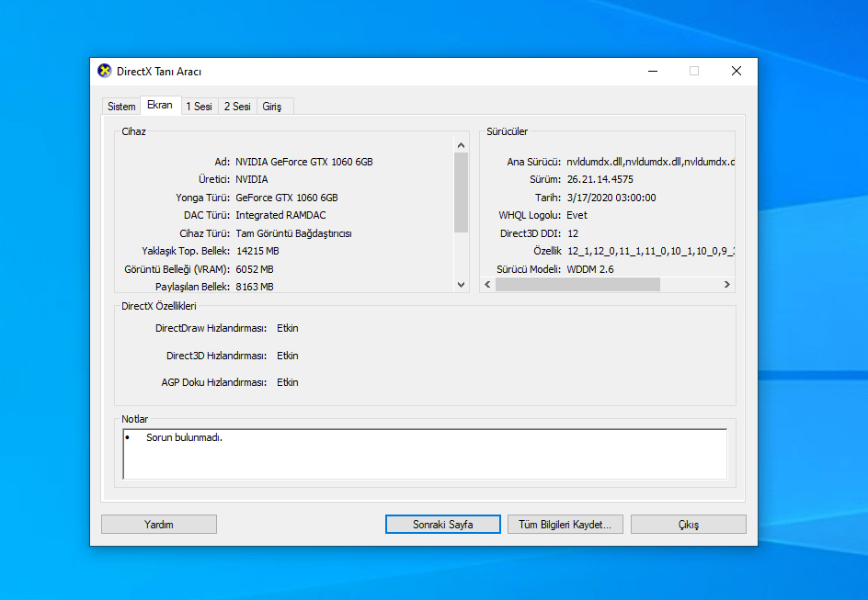
Task: Click Cihaz panel scroll up arrow
Action: click(462, 145)
